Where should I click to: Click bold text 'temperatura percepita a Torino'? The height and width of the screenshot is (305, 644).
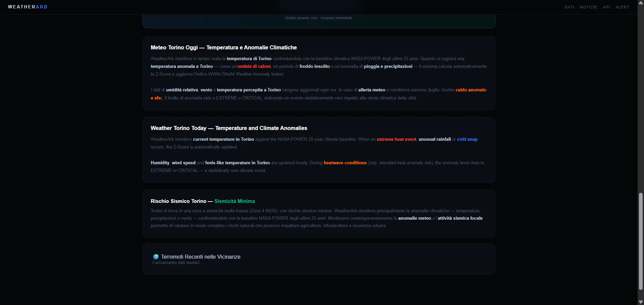(x=249, y=90)
